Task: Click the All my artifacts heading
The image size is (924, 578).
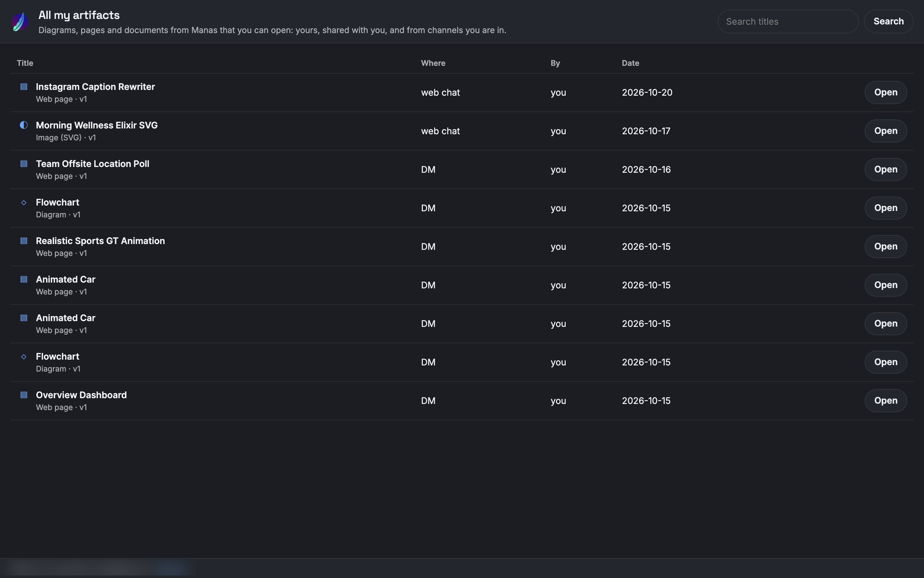Action: pyautogui.click(x=79, y=15)
